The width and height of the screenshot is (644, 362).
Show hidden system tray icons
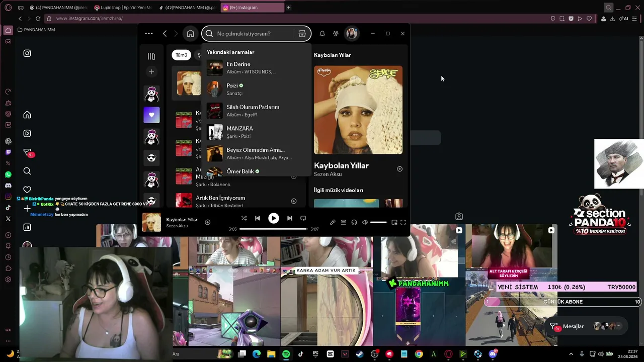pyautogui.click(x=571, y=354)
